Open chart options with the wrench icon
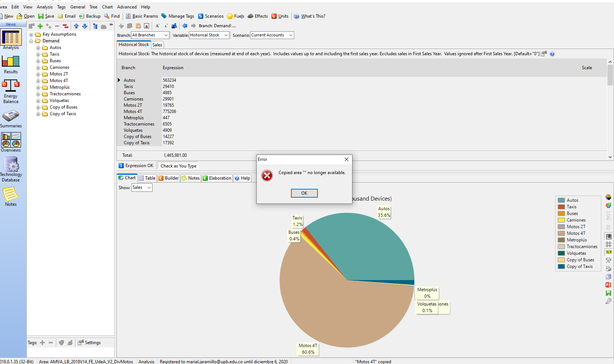The width and height of the screenshot is (614, 364). click(x=608, y=301)
